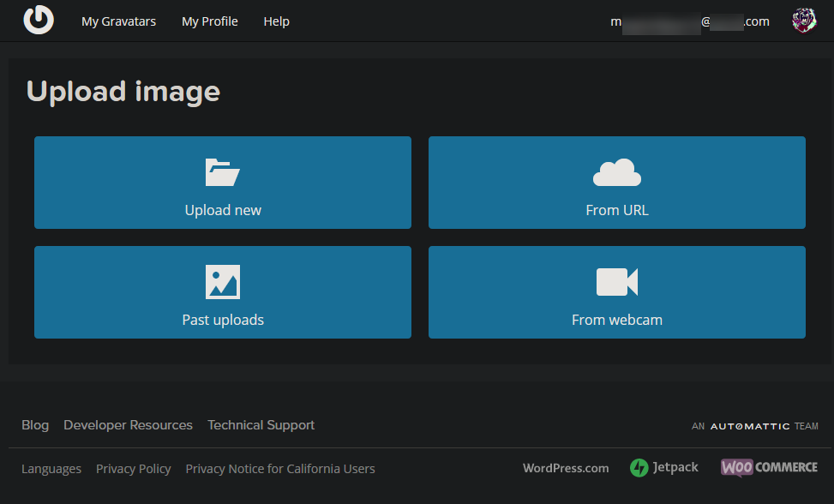Open the My Gravatars menu item
The height and width of the screenshot is (504, 834).
pyautogui.click(x=118, y=21)
